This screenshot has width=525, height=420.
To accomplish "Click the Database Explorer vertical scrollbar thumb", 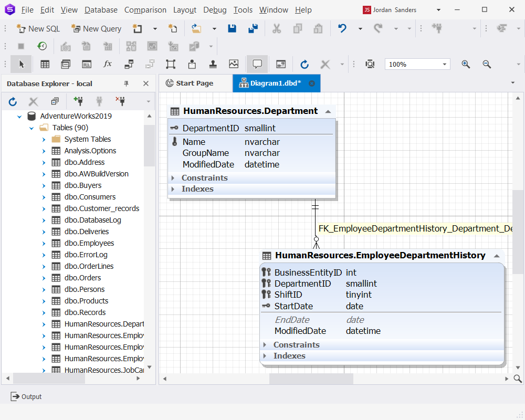I will (149, 146).
